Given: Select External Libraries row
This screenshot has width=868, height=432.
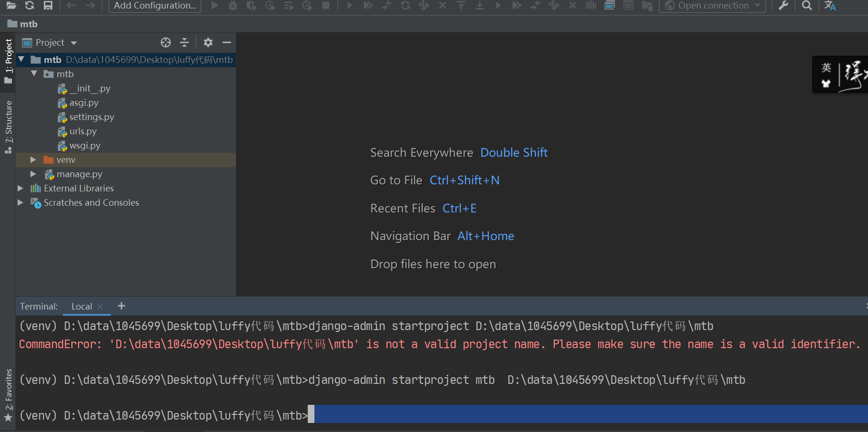Looking at the screenshot, I should 126,189.
